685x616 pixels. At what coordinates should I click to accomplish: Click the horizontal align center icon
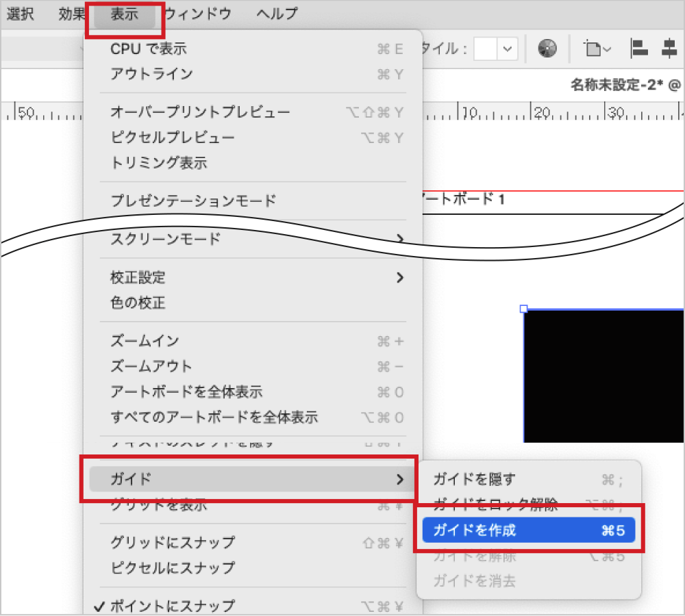point(669,49)
